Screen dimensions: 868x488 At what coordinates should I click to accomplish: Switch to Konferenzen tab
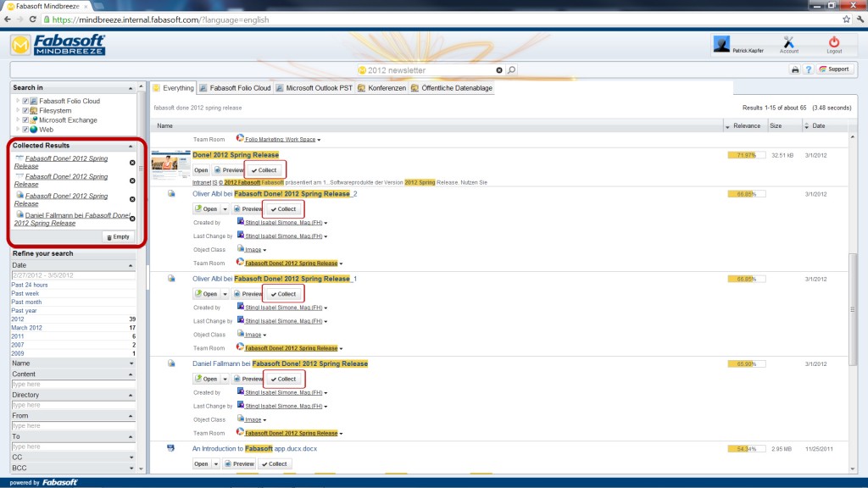[382, 88]
